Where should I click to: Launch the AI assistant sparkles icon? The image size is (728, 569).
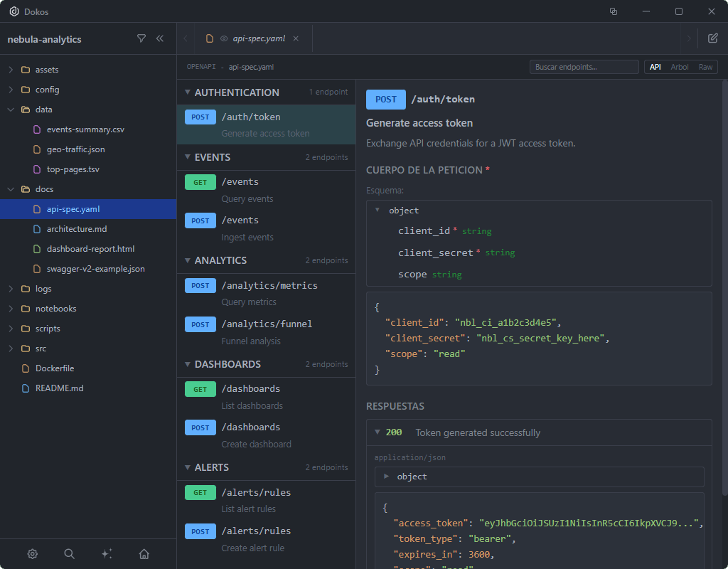pyautogui.click(x=107, y=553)
